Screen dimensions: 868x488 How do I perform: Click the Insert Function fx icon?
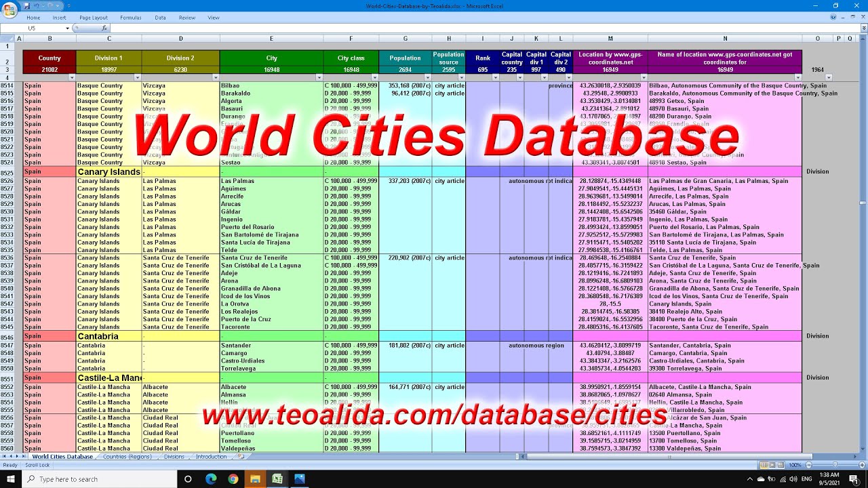coord(104,28)
